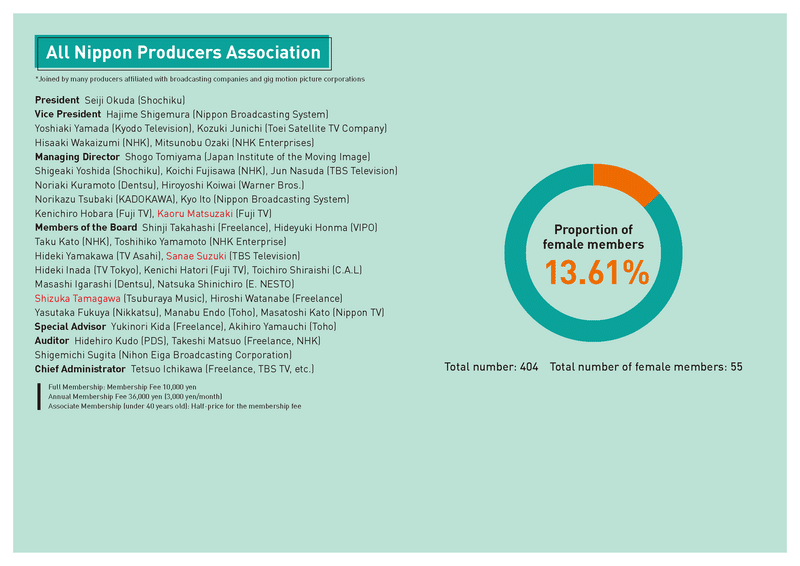Viewport: 800px width, 566px height.
Task: Click the 'Associate Membership (under 40 years old)' line
Action: click(x=174, y=407)
